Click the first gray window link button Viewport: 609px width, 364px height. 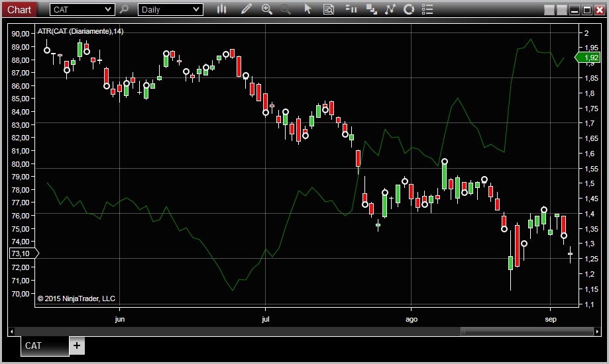point(549,10)
